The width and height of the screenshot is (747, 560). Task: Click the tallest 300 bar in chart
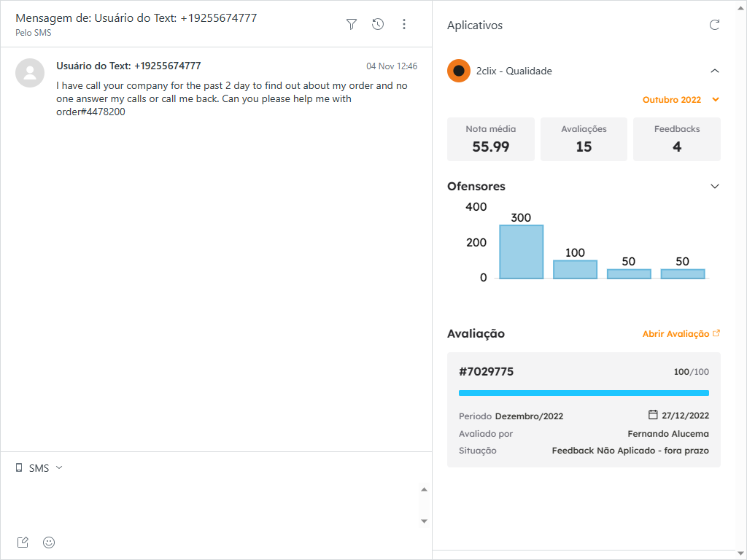coord(521,252)
